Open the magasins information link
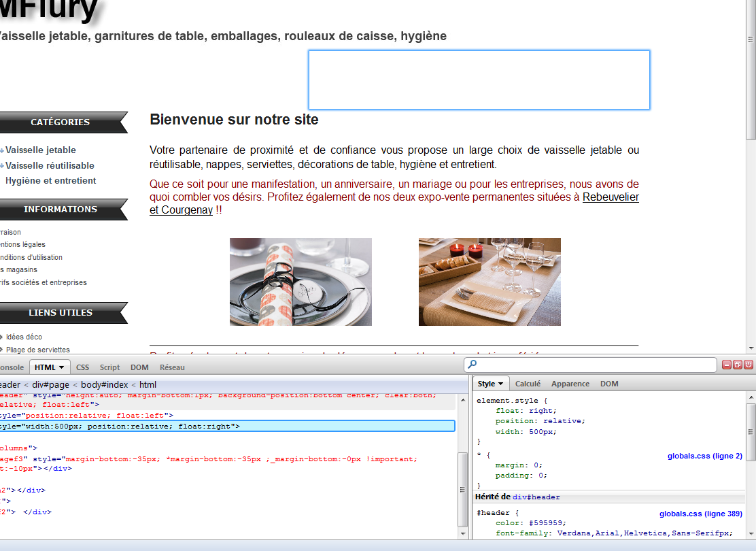756x551 pixels. point(19,269)
